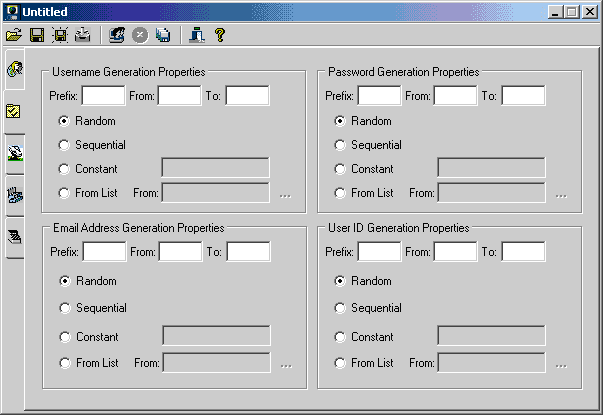The width and height of the screenshot is (603, 415).
Task: Click the User ID Constant value field
Action: [x=491, y=335]
